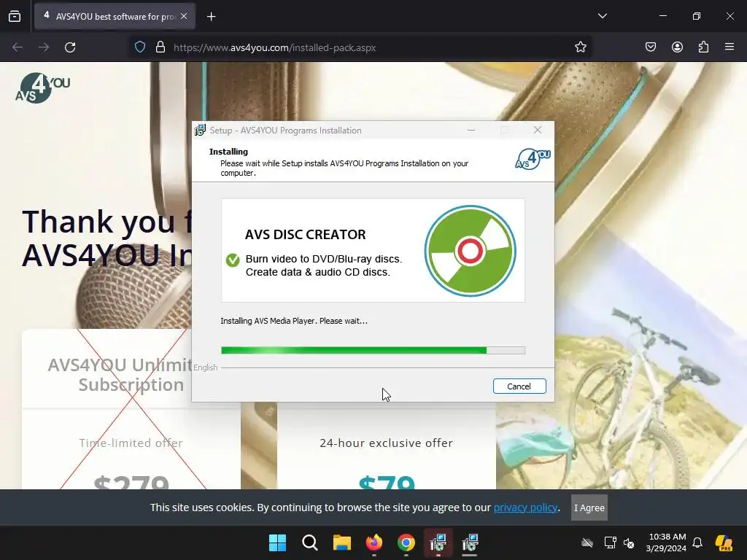
Task: Open a new browser tab
Action: click(x=211, y=17)
